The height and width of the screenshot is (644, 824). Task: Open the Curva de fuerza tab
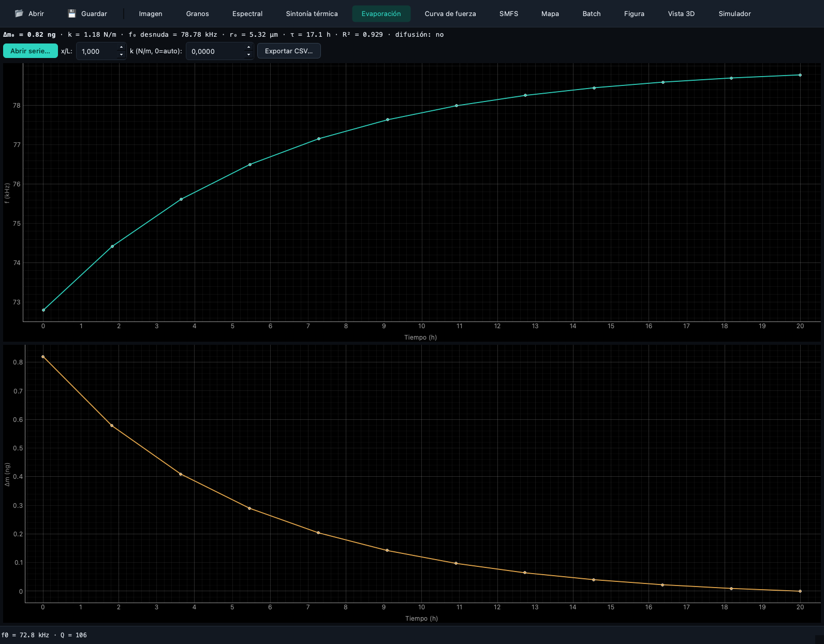coord(450,13)
